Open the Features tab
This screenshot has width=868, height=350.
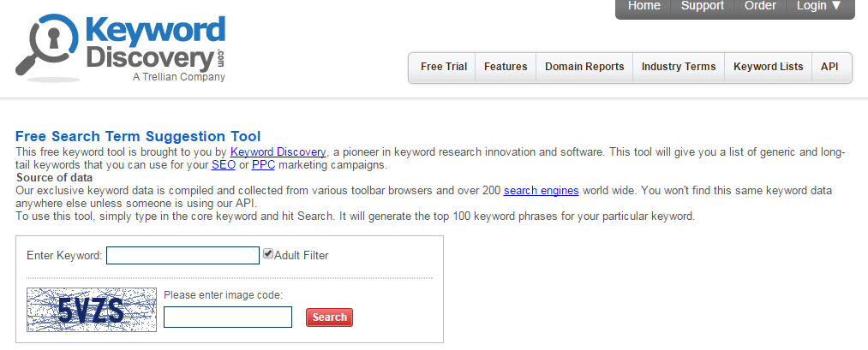[506, 67]
